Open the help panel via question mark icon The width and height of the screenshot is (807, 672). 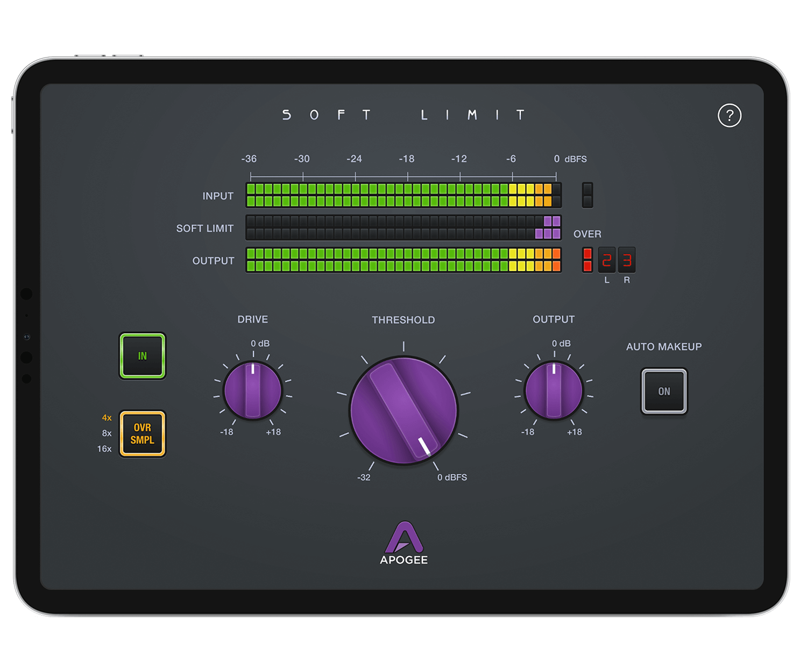tap(730, 116)
